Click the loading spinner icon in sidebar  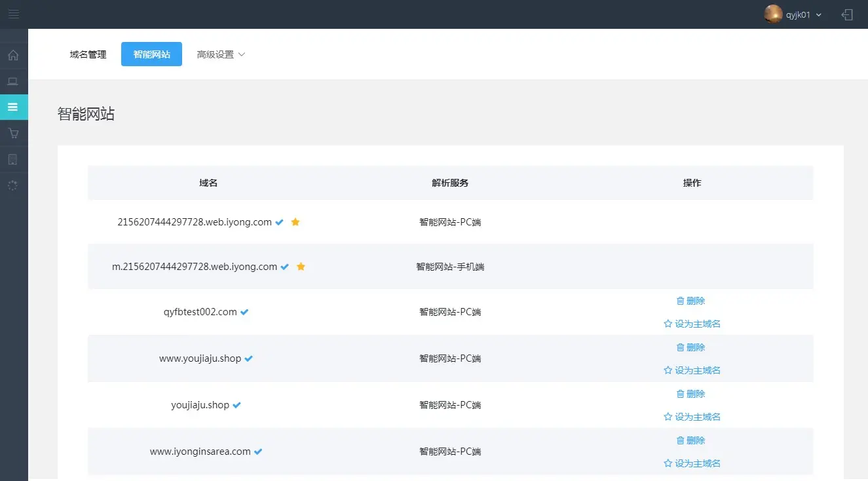tap(13, 185)
